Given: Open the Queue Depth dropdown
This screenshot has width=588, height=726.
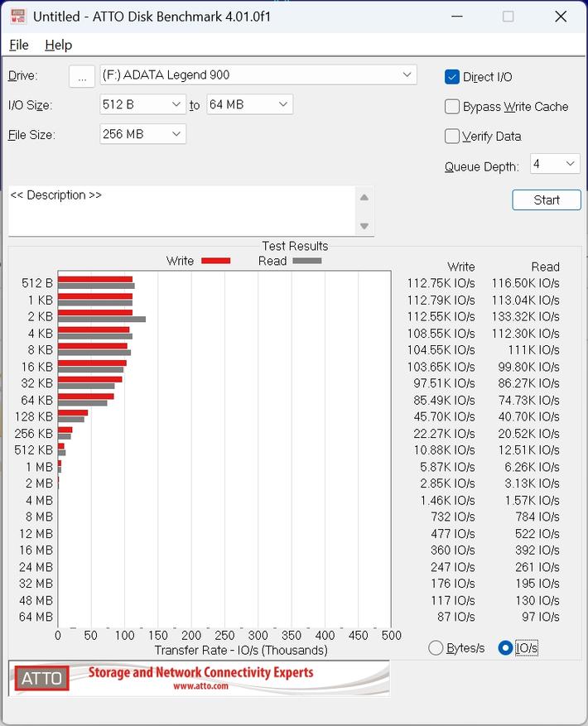Looking at the screenshot, I should pyautogui.click(x=555, y=164).
